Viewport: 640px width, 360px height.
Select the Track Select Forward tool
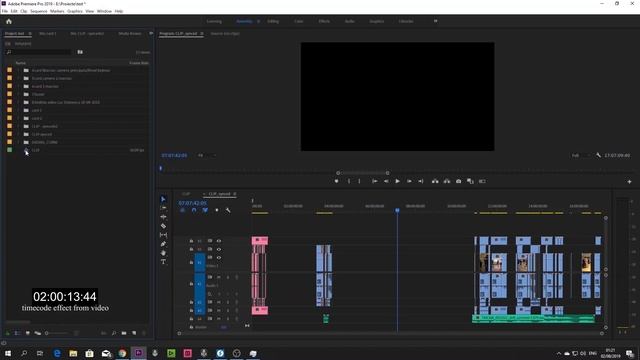(163, 208)
